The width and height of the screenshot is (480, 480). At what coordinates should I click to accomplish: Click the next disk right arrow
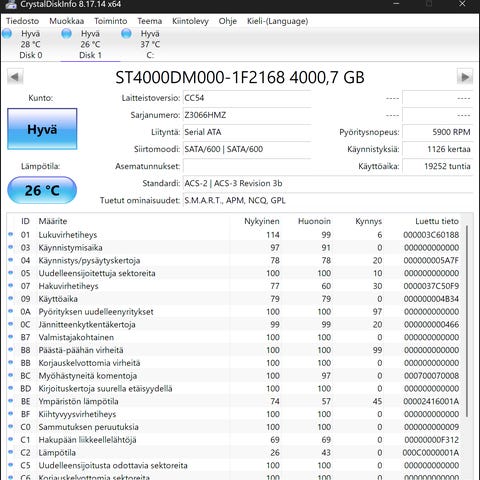tap(465, 77)
